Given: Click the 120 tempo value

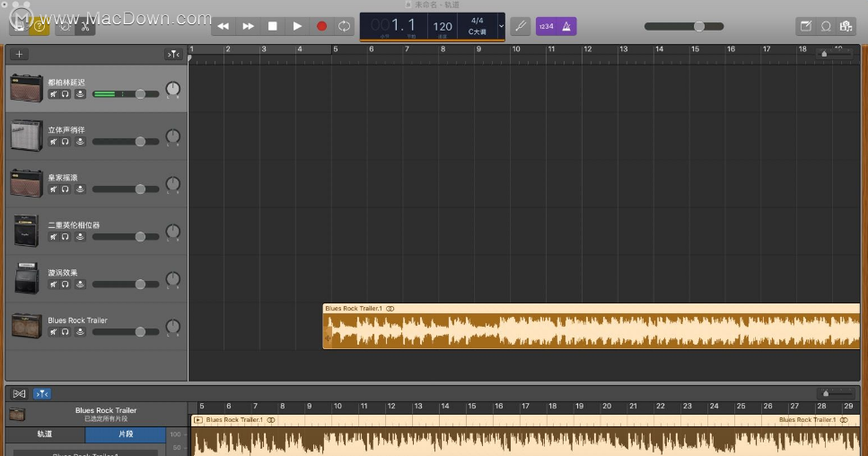Looking at the screenshot, I should tap(443, 26).
